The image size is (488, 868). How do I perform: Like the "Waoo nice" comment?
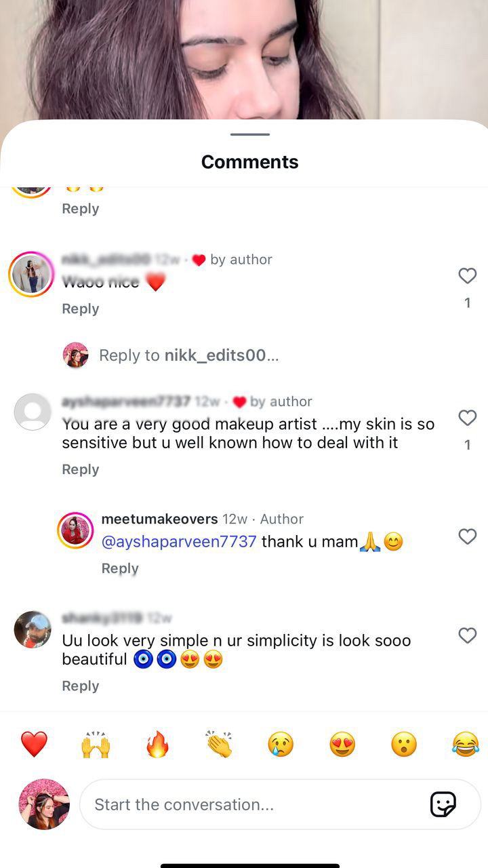467,276
